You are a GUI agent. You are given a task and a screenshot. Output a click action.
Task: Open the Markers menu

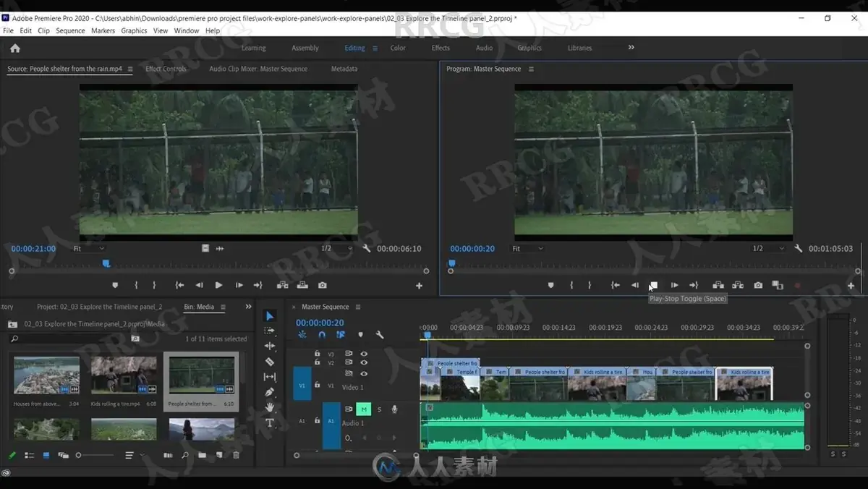tap(103, 30)
